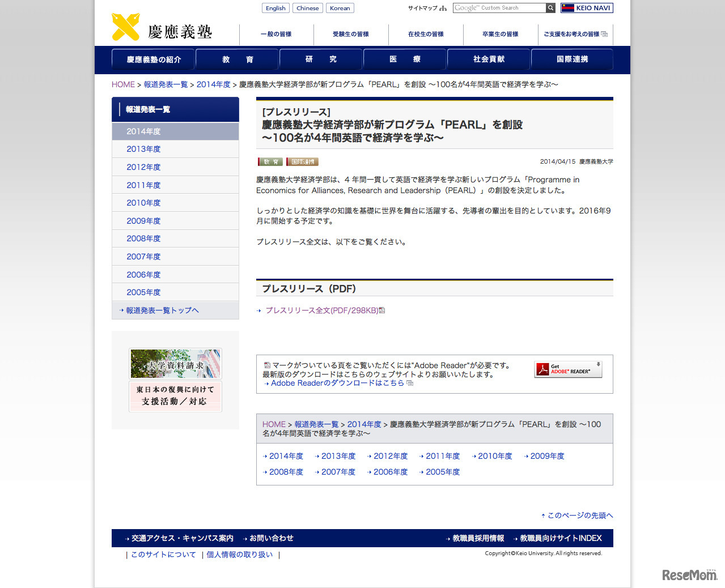Viewport: 725px width, 588px height.
Task: Select 2013年度 in the sidebar list
Action: point(143,149)
